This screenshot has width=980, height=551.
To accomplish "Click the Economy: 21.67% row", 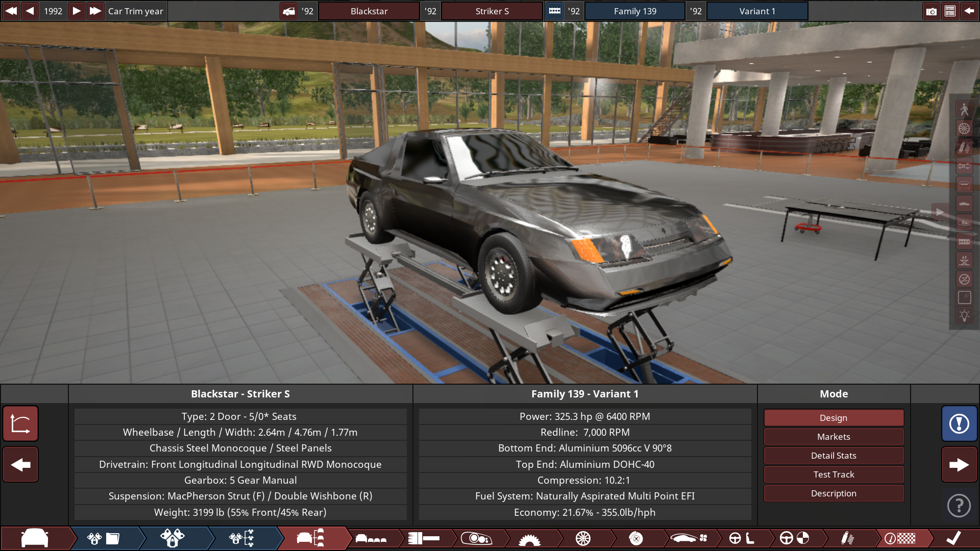I will pyautogui.click(x=584, y=512).
